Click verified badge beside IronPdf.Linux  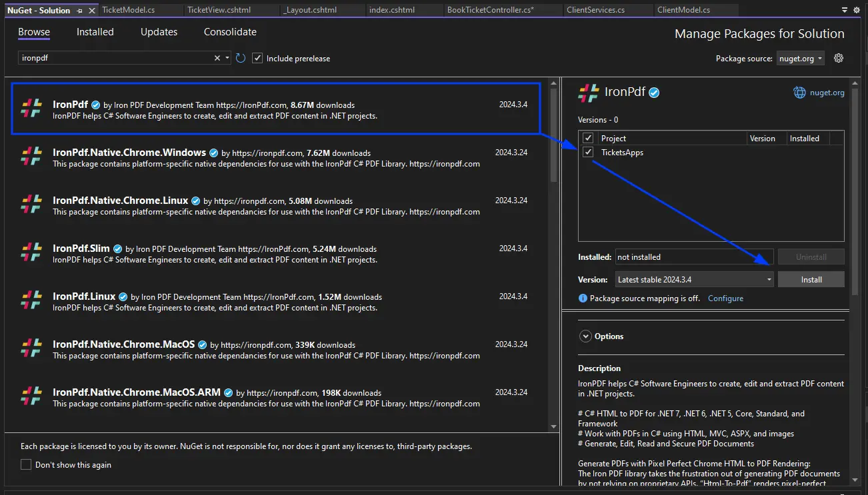(x=123, y=296)
